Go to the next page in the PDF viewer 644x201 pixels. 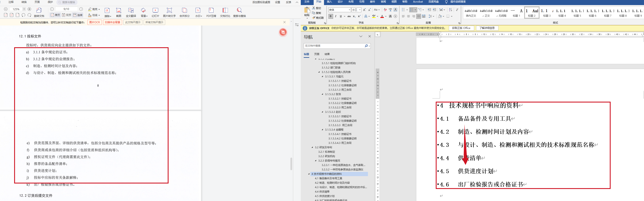click(81, 9)
